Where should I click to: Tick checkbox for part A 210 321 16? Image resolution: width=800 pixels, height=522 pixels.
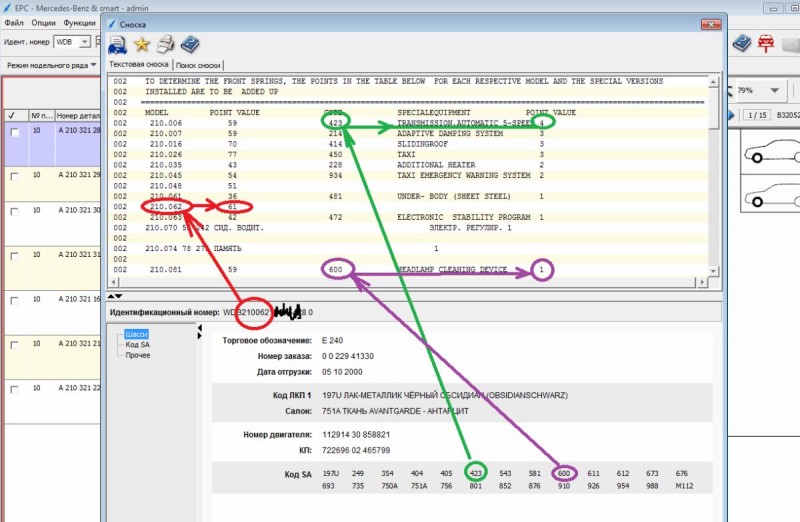[x=15, y=301]
